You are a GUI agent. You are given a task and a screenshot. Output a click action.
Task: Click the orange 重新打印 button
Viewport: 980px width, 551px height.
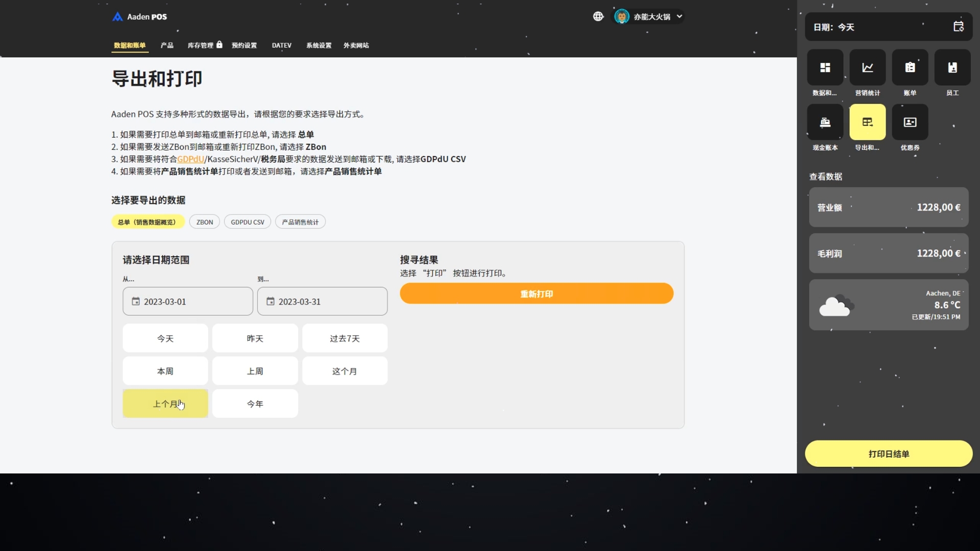click(536, 294)
